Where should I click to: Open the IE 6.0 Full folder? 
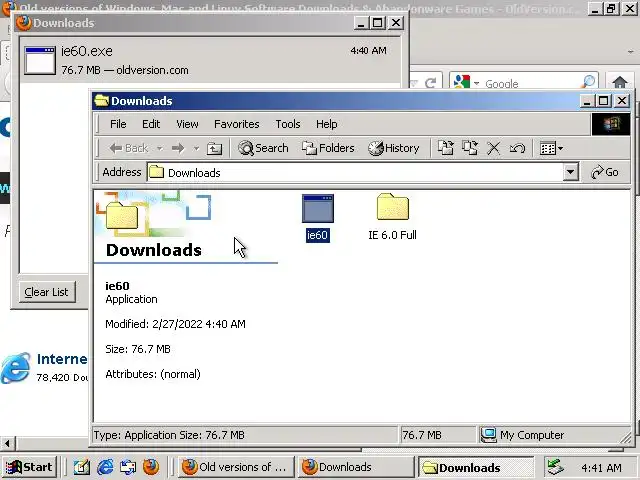click(392, 207)
